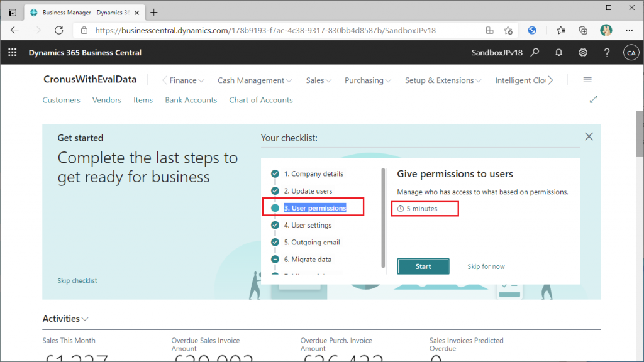
Task: Click the Sales Invoices Predicted Overdue tile
Action: (466, 349)
